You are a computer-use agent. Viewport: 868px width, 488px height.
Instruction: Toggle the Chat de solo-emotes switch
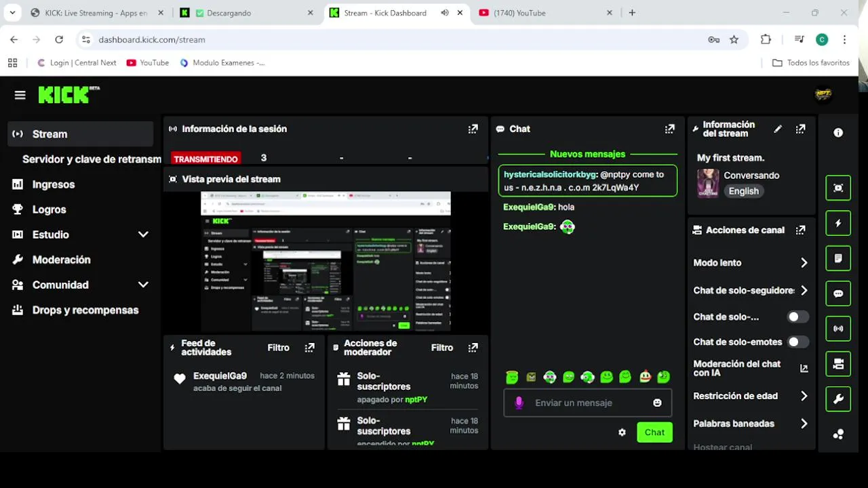pyautogui.click(x=797, y=342)
